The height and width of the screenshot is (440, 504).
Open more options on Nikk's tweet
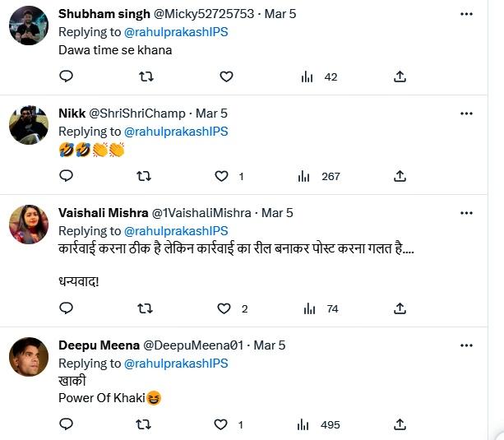pyautogui.click(x=467, y=113)
